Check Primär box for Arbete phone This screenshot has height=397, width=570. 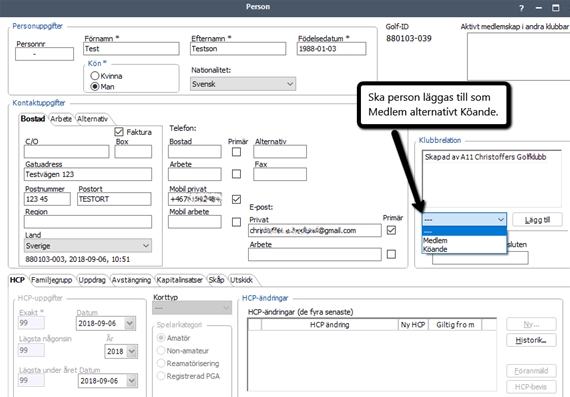click(236, 174)
